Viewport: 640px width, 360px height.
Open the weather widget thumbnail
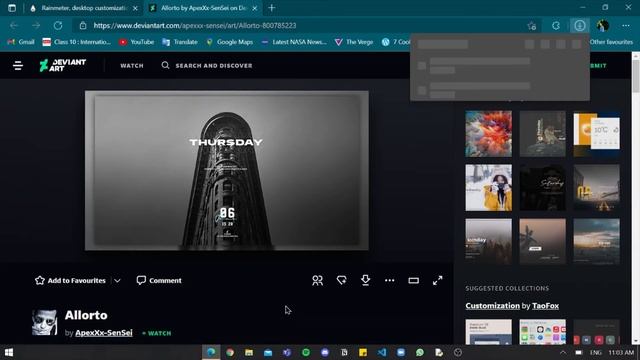pyautogui.click(x=596, y=133)
